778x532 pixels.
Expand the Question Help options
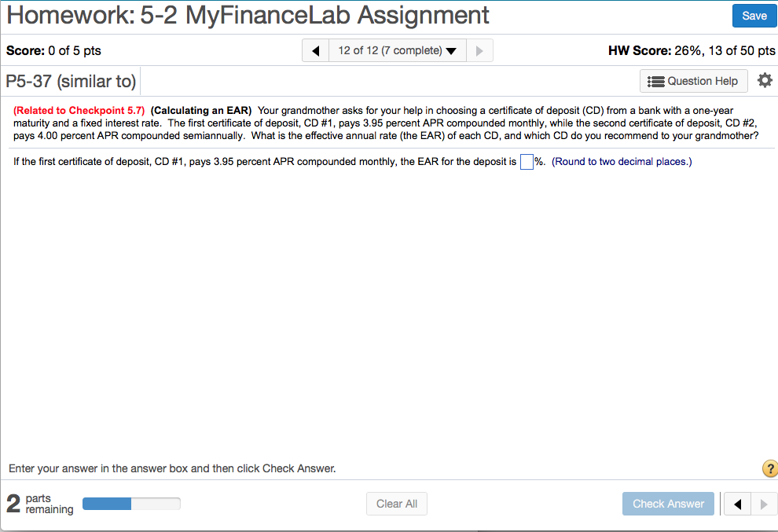[693, 81]
